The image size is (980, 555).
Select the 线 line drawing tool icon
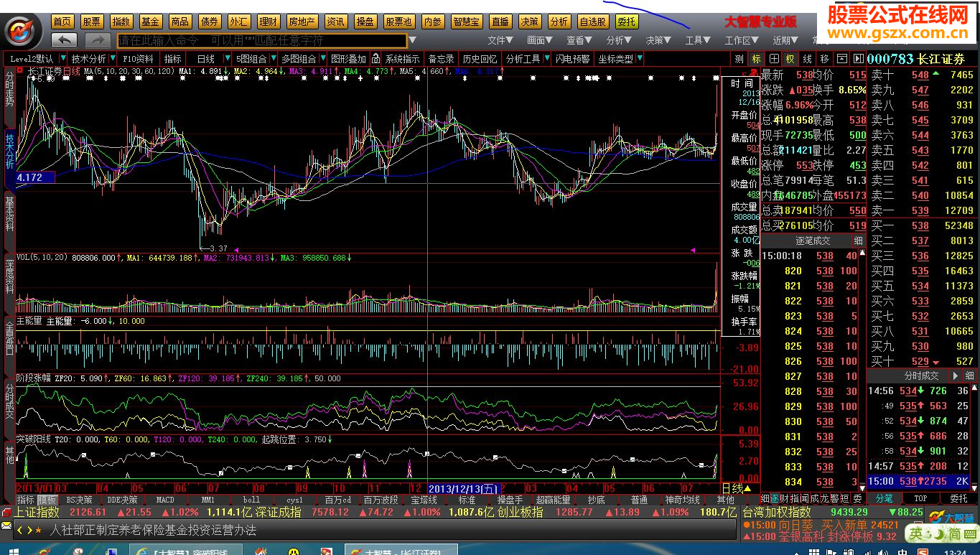point(807,59)
